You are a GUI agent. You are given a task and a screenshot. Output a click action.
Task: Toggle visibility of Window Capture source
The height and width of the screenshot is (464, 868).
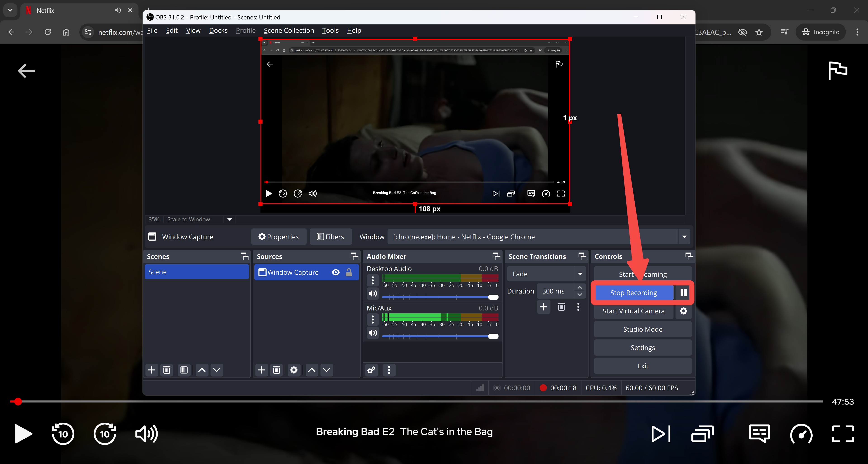336,272
